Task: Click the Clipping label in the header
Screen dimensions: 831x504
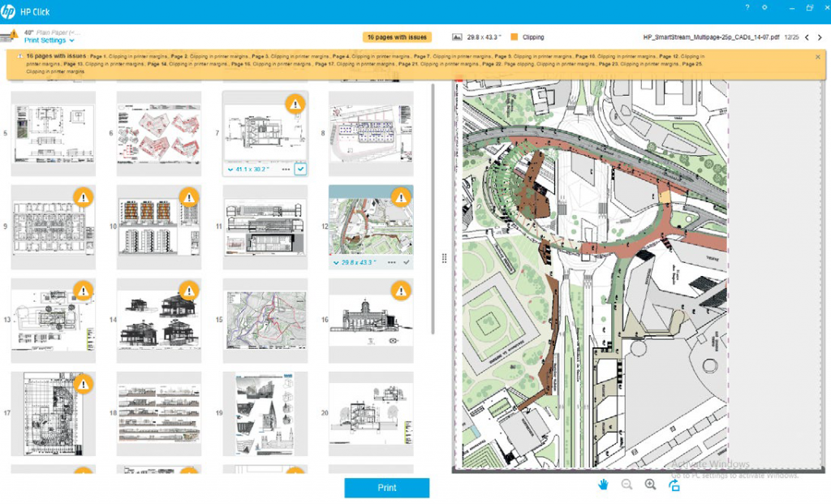Action: [533, 37]
